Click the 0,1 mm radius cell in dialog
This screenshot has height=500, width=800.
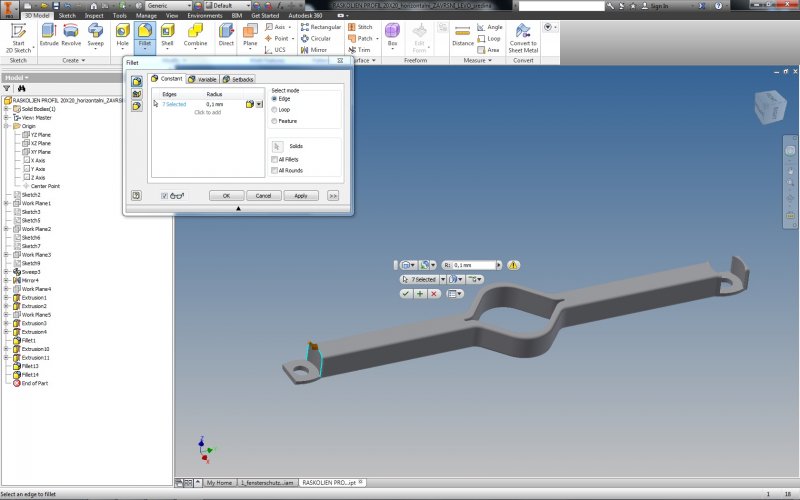215,104
